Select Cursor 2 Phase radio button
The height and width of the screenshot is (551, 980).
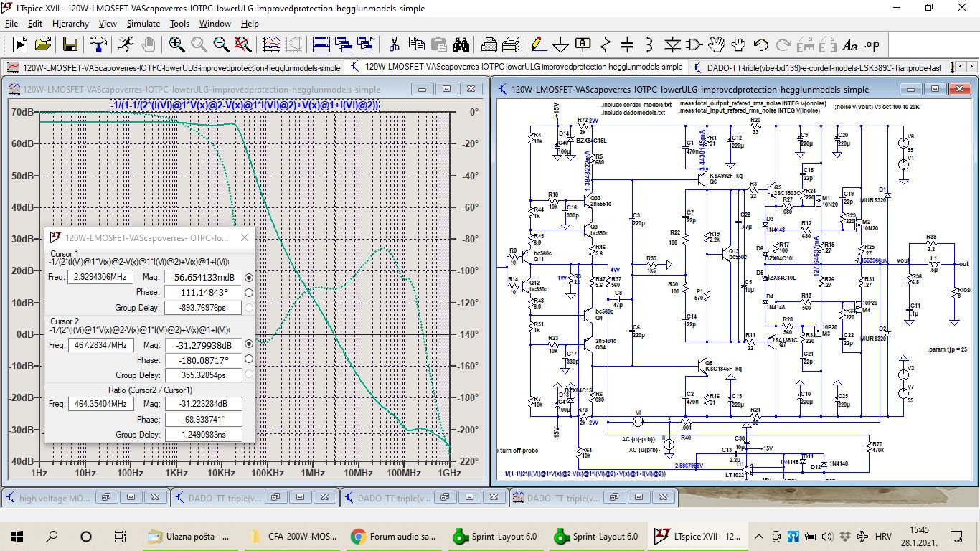point(249,359)
